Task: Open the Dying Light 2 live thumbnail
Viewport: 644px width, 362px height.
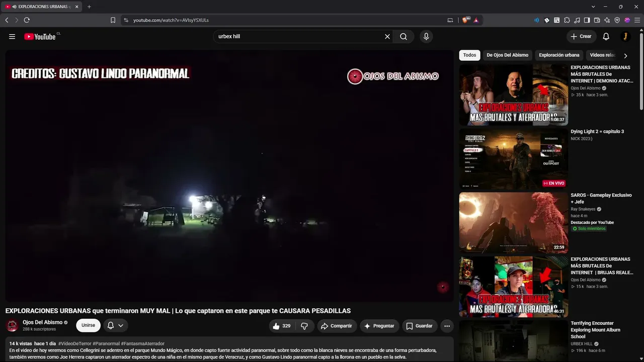Action: (513, 159)
